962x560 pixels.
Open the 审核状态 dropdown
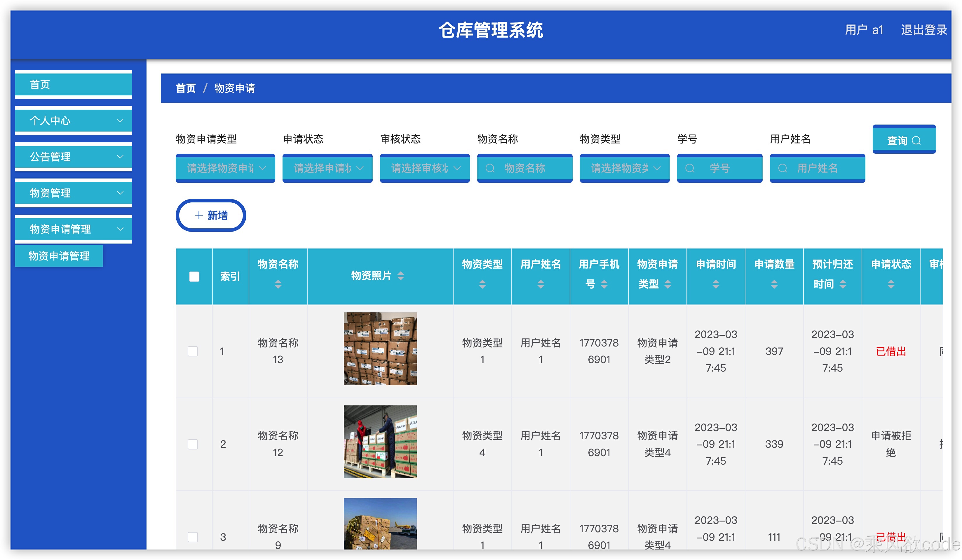click(x=424, y=168)
